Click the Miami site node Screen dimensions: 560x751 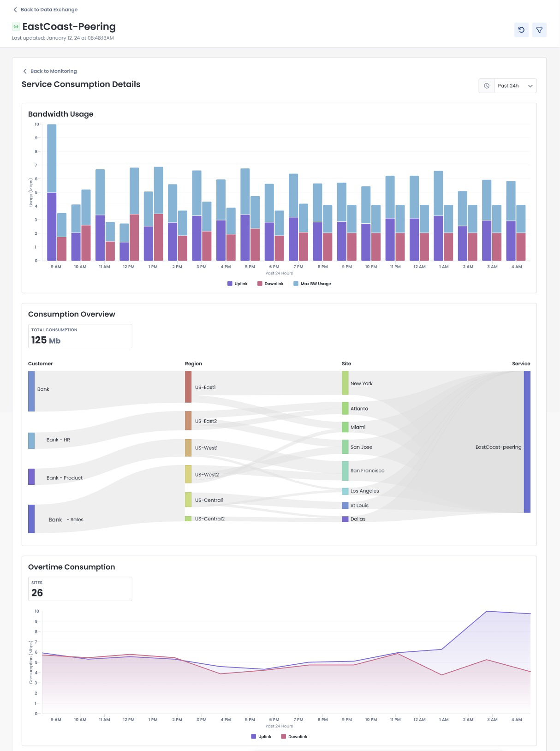[345, 427]
